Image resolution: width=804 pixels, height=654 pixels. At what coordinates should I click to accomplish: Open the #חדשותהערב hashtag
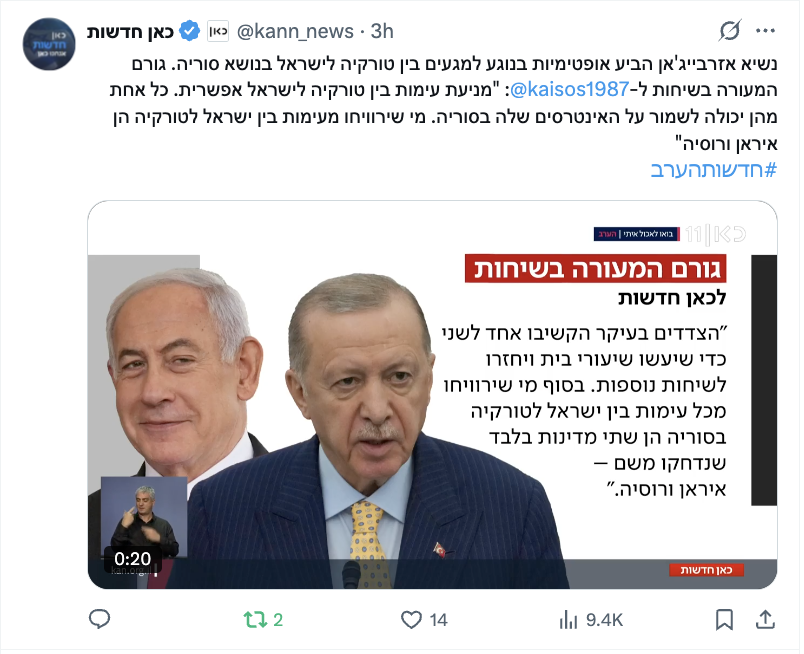point(714,170)
